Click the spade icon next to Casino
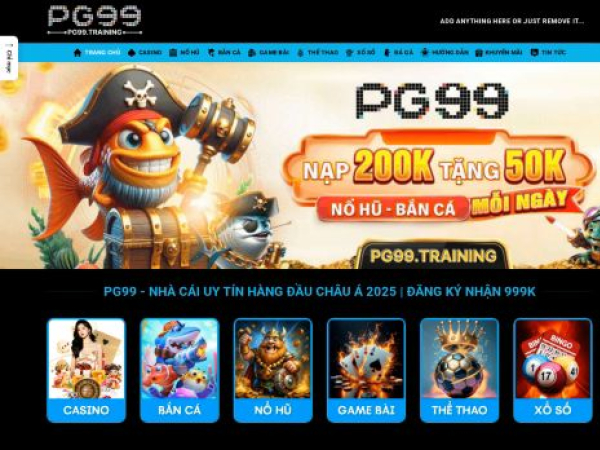 (132, 52)
